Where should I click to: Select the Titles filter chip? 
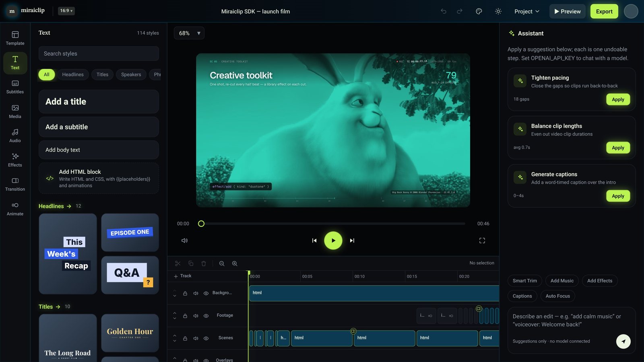coord(102,74)
